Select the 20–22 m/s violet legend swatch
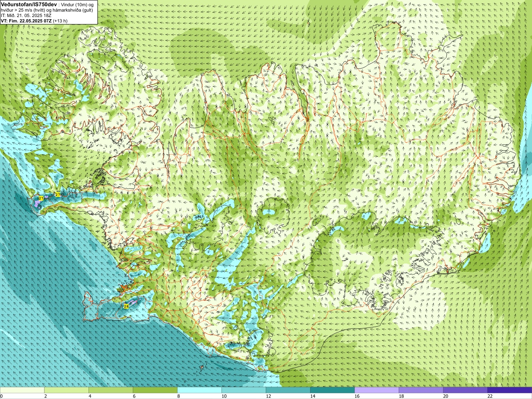 (465, 390)
